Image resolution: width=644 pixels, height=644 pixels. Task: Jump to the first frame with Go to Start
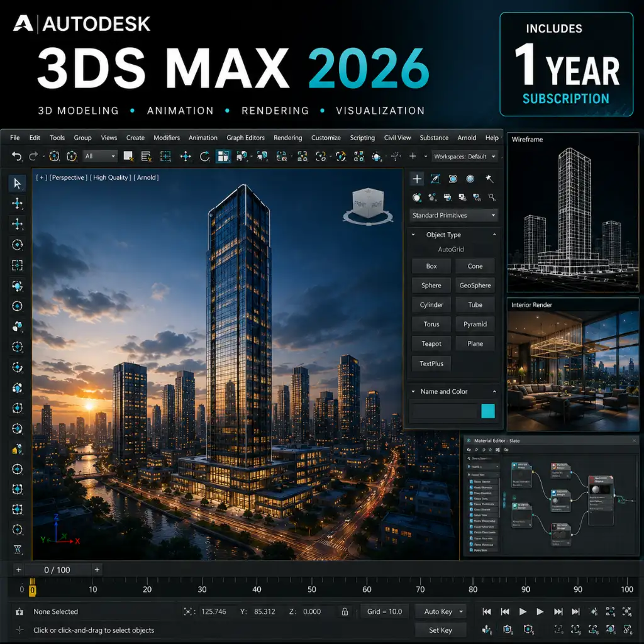[487, 611]
